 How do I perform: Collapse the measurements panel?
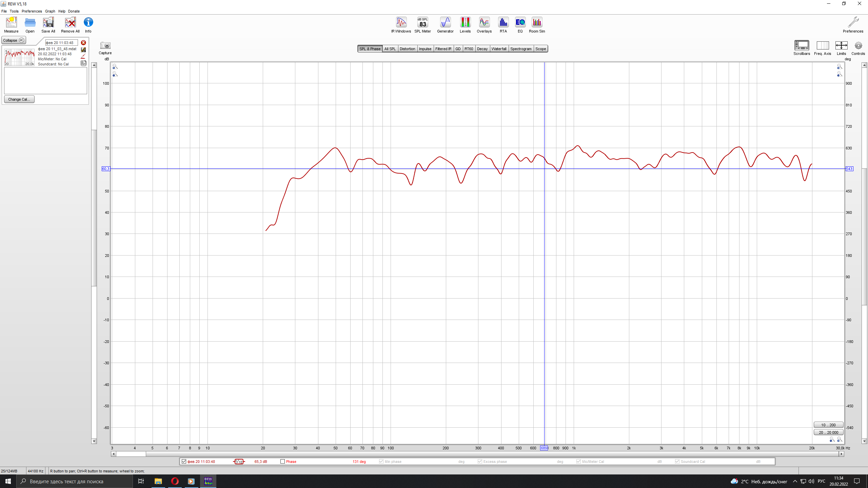point(14,40)
